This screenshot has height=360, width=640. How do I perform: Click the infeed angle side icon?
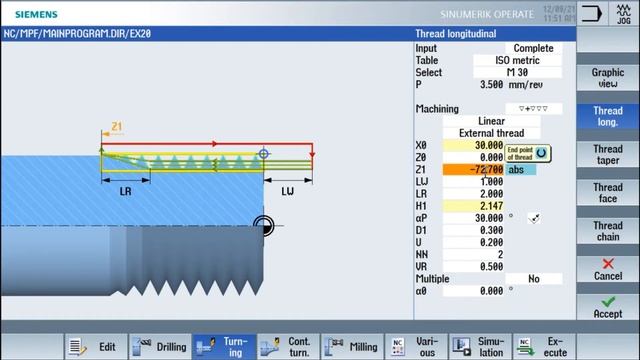(x=534, y=218)
